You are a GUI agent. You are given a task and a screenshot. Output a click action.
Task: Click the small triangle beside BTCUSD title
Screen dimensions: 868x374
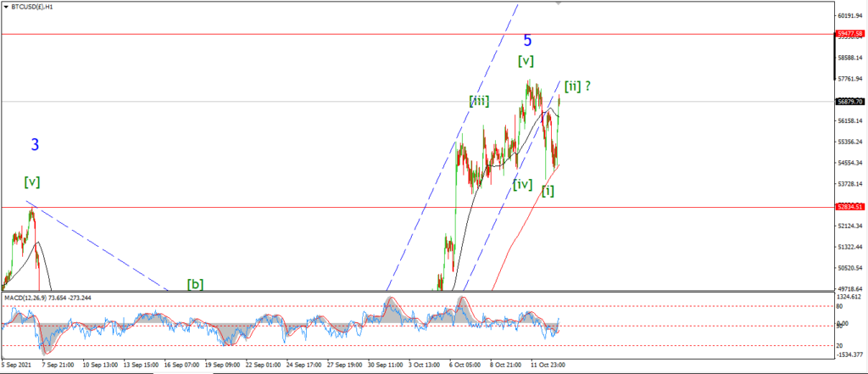coord(6,7)
